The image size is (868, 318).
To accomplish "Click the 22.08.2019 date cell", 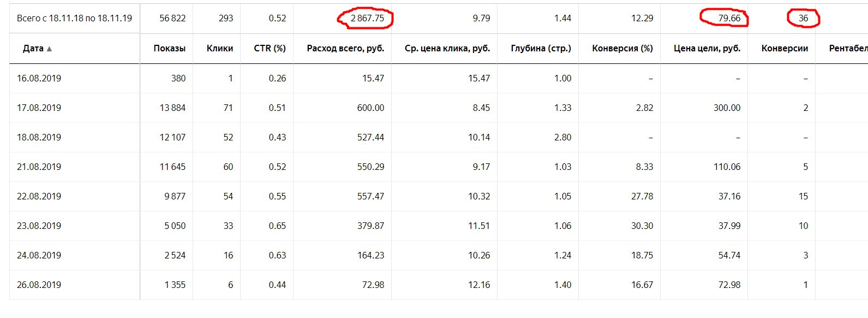I will pyautogui.click(x=39, y=196).
